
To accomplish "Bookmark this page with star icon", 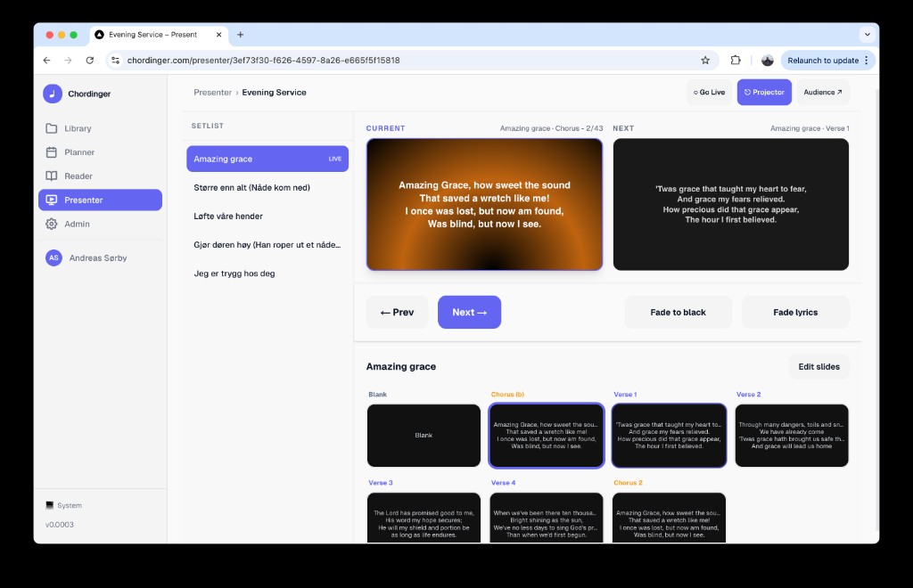I will coord(705,61).
